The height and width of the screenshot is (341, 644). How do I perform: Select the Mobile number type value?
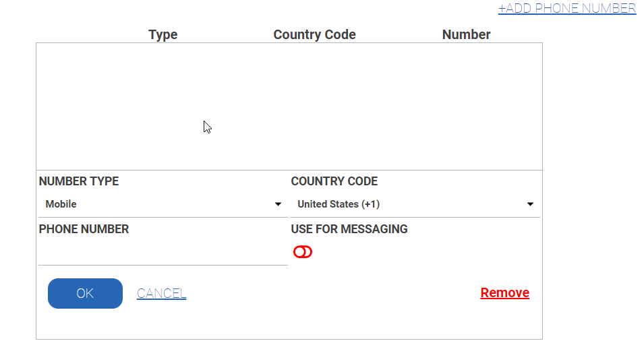coord(61,204)
